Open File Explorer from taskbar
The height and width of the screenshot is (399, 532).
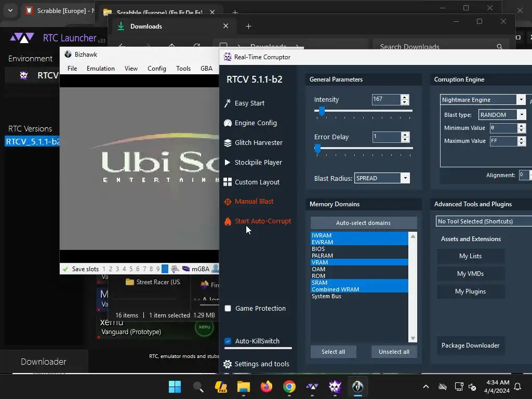pyautogui.click(x=243, y=387)
